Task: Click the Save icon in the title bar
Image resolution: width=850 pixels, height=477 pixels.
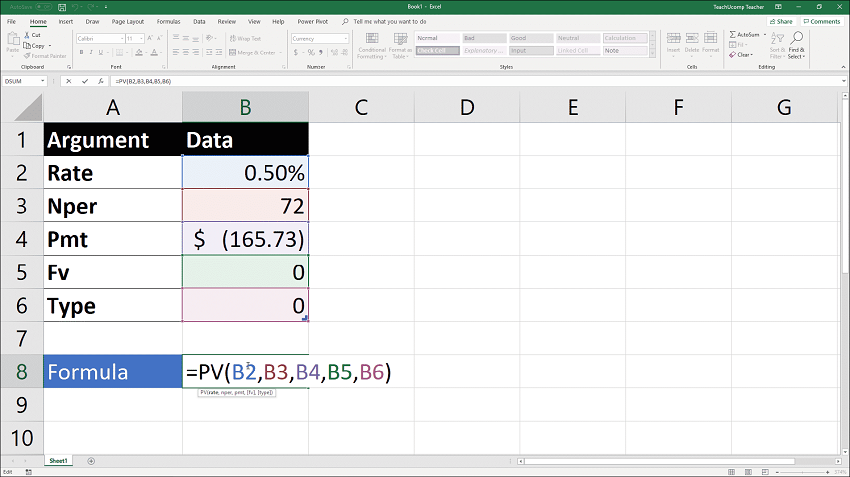Action: tap(63, 6)
